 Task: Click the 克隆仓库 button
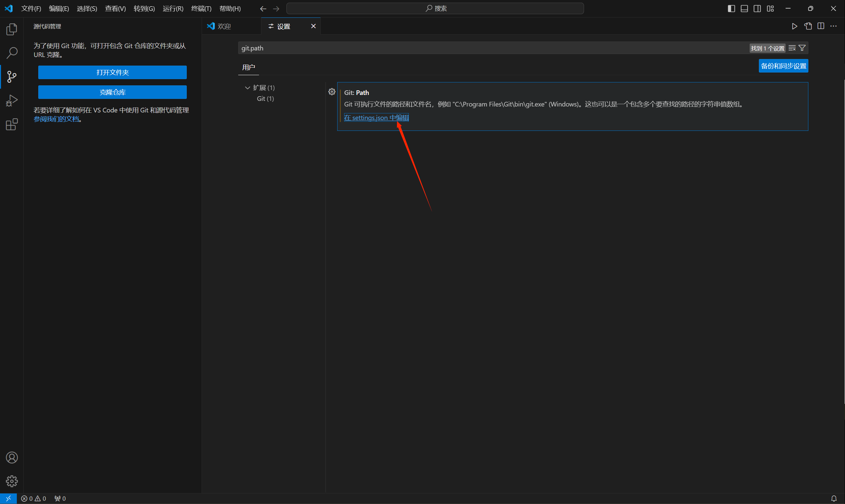coord(113,92)
